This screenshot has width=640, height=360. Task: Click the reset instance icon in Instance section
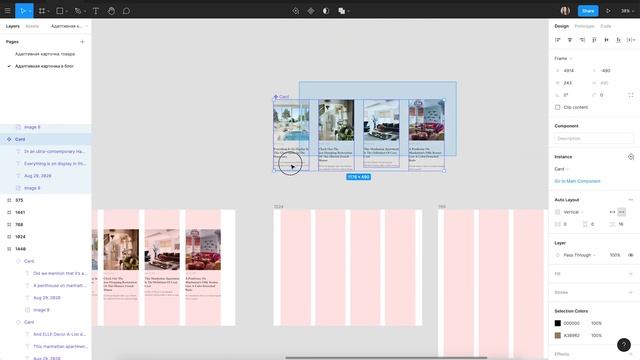pos(631,157)
